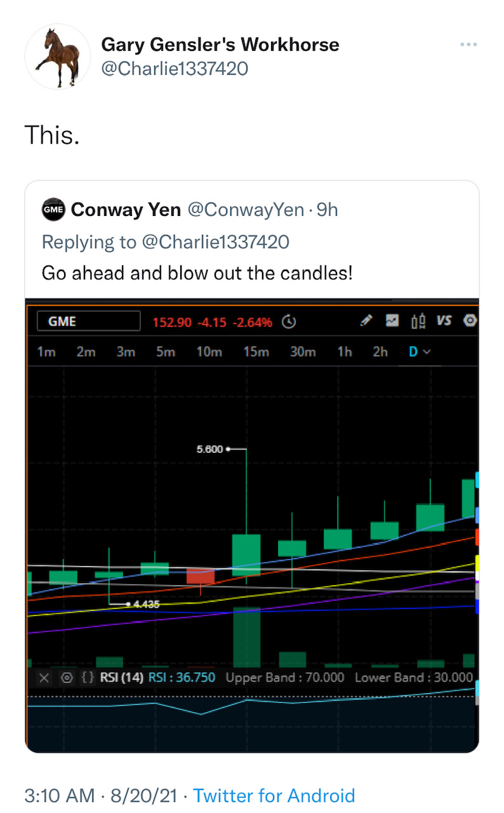Select the 30m timeframe tab
The image size is (504, 813).
tap(303, 351)
